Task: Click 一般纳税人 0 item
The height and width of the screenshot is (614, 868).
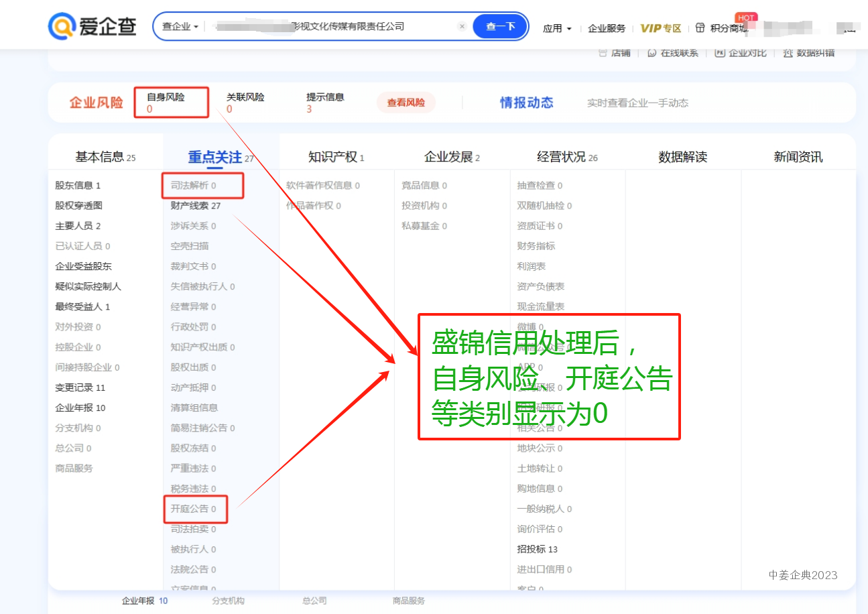Action: (544, 509)
